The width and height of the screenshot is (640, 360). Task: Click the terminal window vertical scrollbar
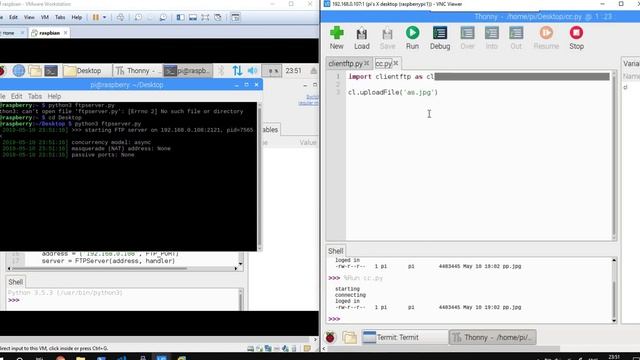(x=260, y=176)
